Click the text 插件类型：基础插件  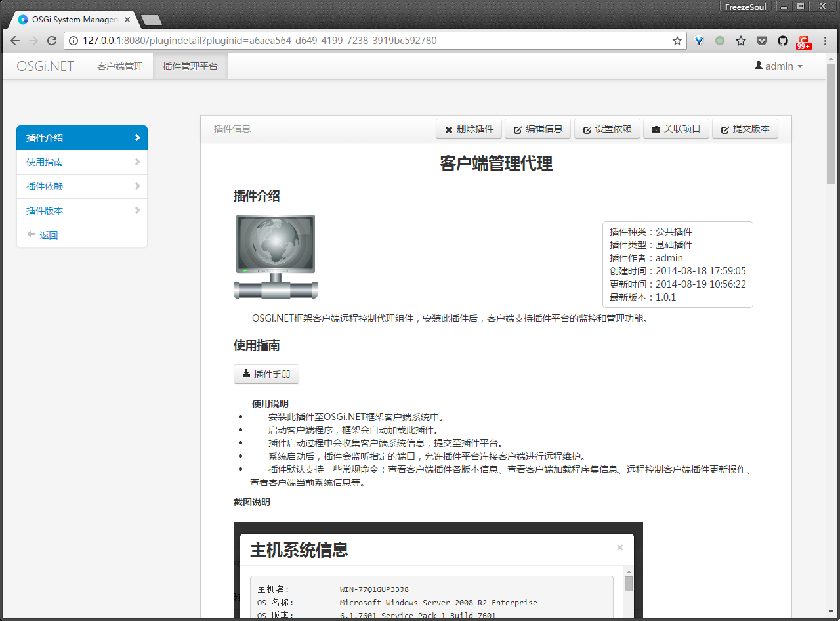coord(651,245)
